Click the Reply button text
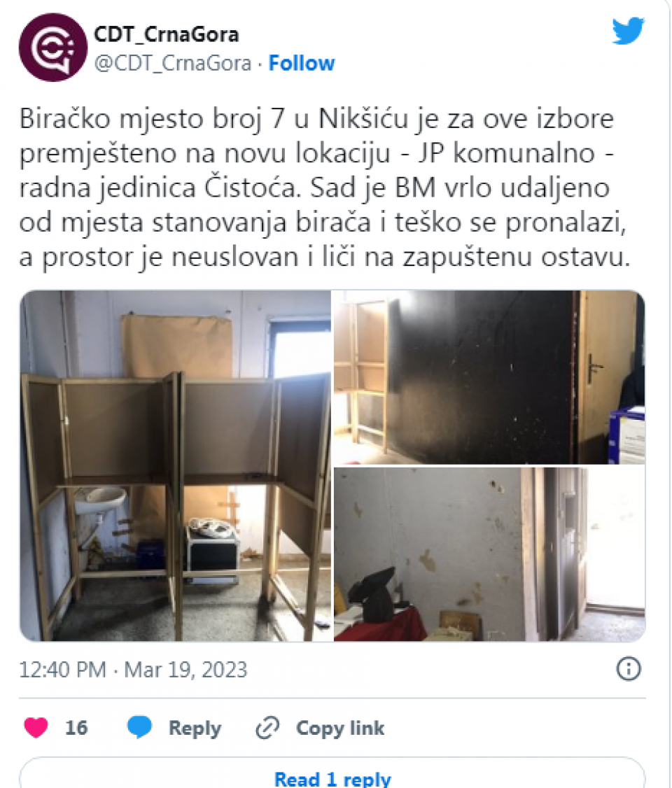Screen dimensions: 672x788 (x=195, y=728)
